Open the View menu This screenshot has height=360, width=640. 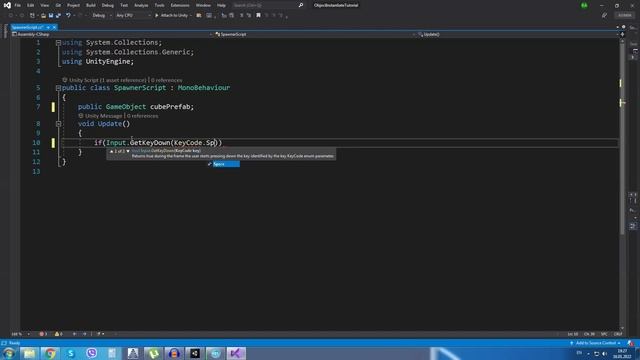coord(44,5)
